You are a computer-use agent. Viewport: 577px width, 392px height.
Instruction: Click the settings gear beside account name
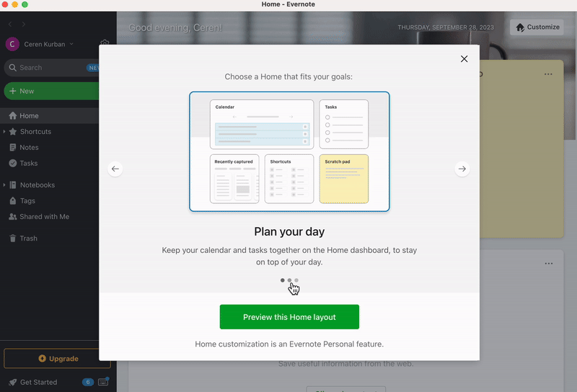pos(105,43)
